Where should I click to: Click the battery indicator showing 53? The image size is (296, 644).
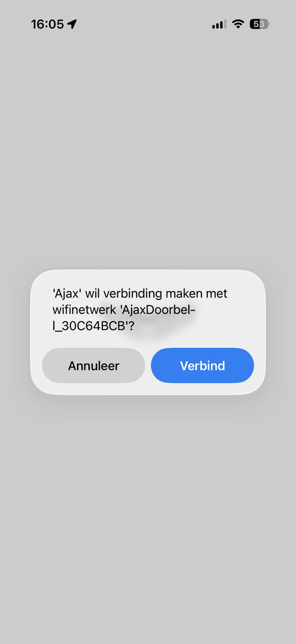[260, 24]
